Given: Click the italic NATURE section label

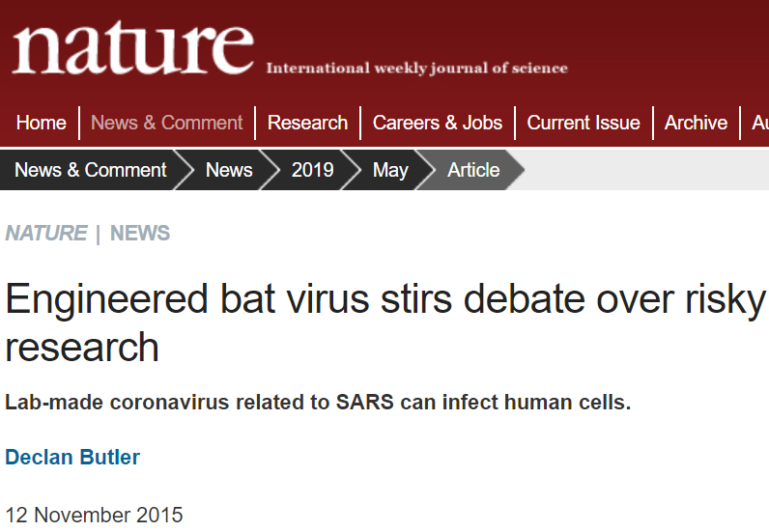Looking at the screenshot, I should [46, 233].
